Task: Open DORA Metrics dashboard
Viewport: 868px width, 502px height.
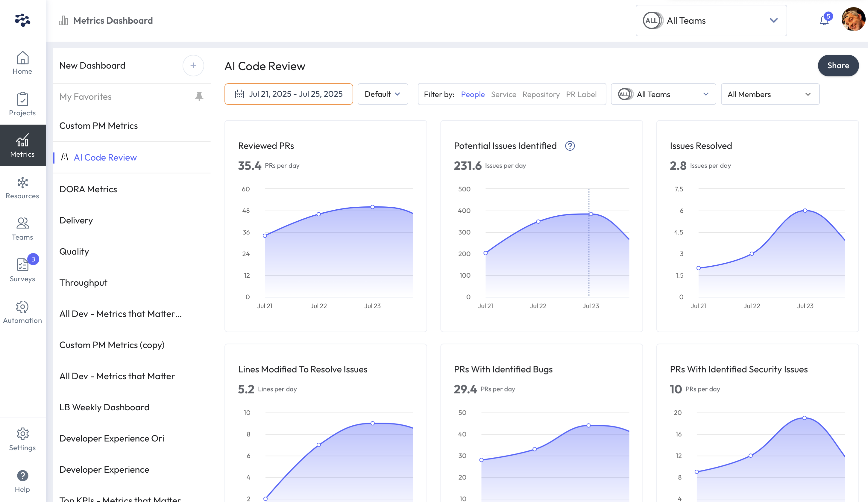Action: coord(88,189)
